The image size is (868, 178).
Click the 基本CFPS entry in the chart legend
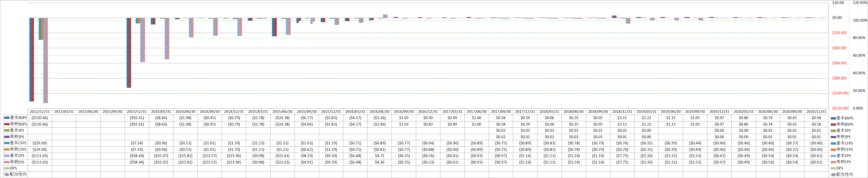click(842, 143)
